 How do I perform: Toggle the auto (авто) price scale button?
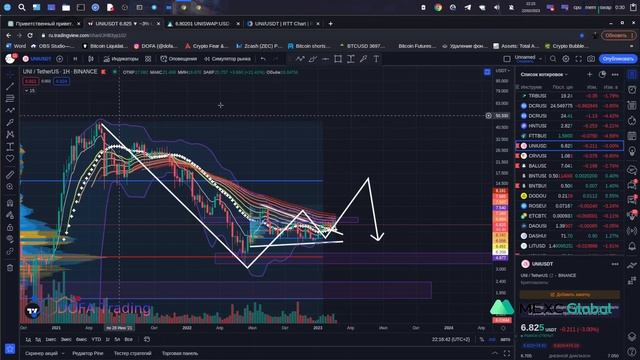tap(505, 339)
